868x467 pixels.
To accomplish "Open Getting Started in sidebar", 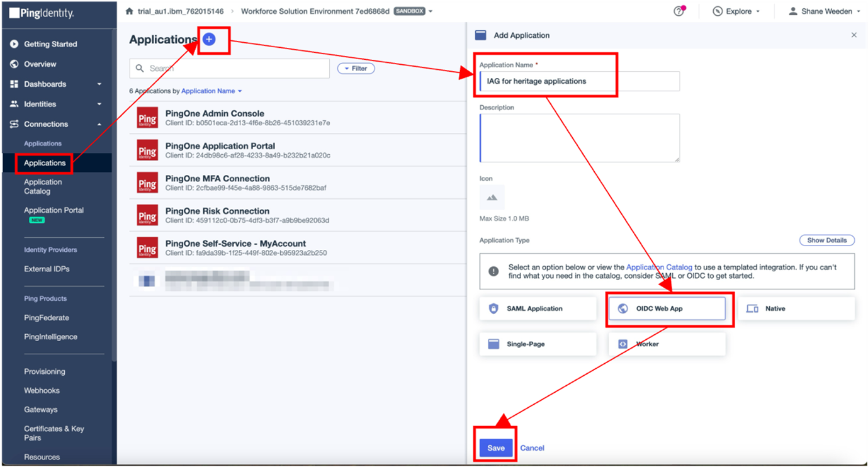I will click(50, 44).
